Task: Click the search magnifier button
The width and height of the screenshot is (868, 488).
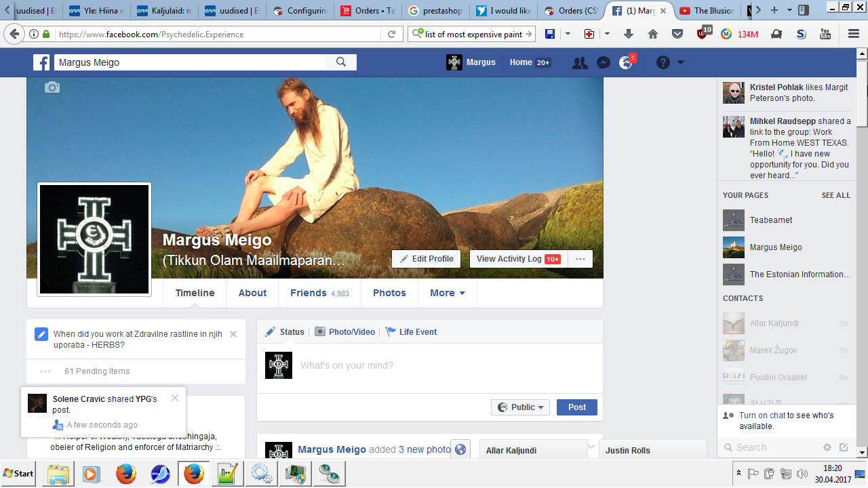Action: [x=341, y=62]
